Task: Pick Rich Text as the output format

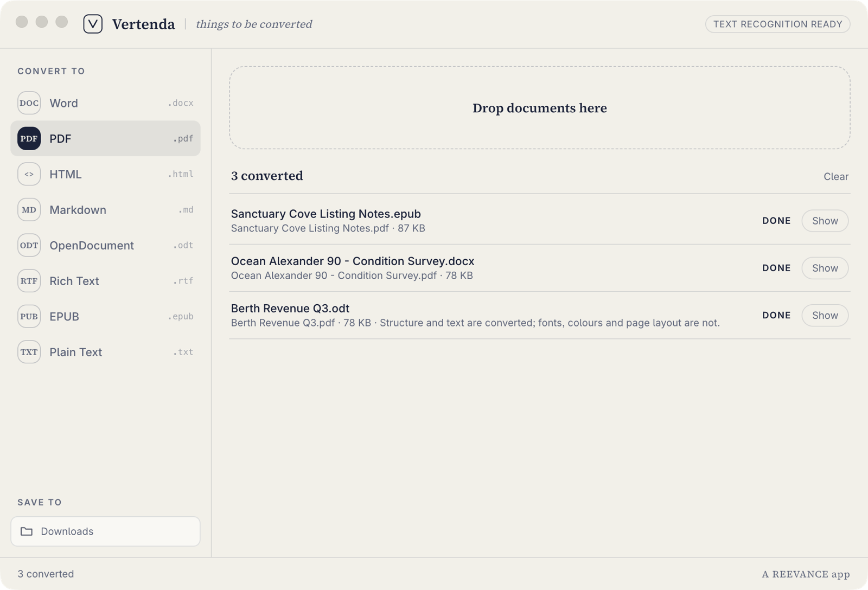Action: (x=105, y=281)
